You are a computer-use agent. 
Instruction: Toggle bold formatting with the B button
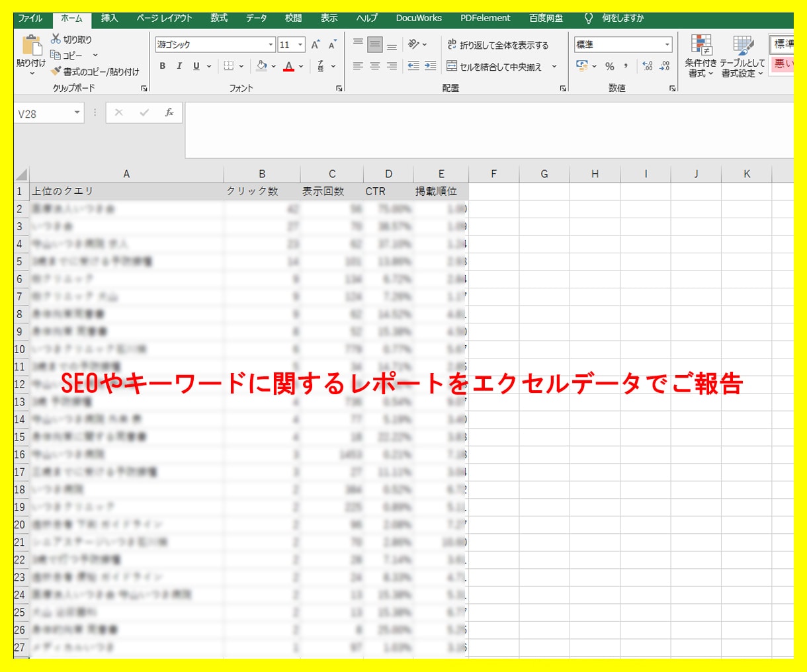click(163, 66)
